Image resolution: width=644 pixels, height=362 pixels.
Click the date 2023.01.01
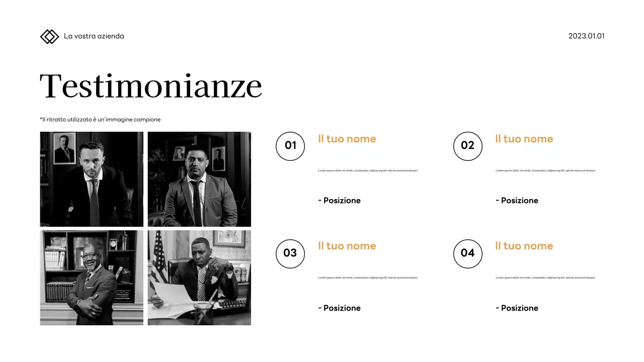[x=586, y=36]
